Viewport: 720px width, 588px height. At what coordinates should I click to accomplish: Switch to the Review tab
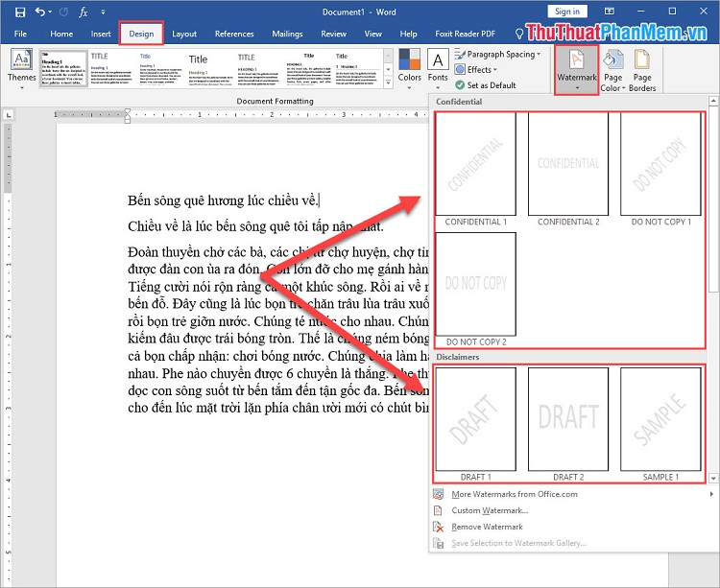[x=333, y=34]
